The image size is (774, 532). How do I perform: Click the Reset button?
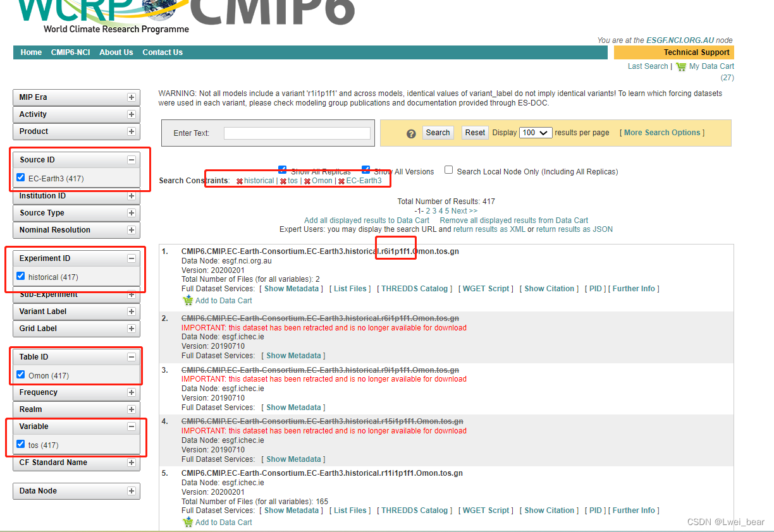475,133
